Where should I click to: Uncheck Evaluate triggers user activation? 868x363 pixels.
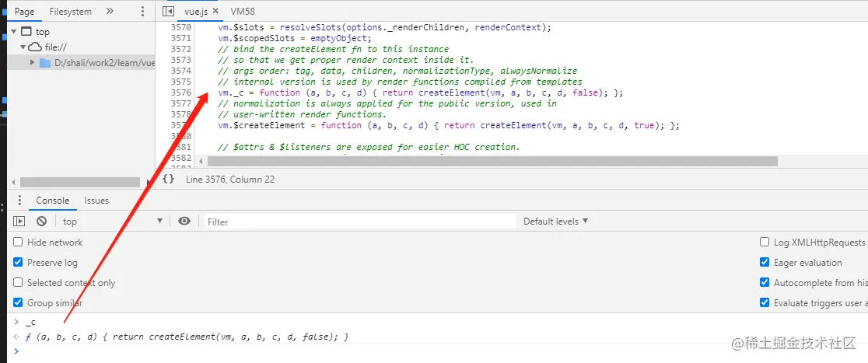(x=765, y=302)
